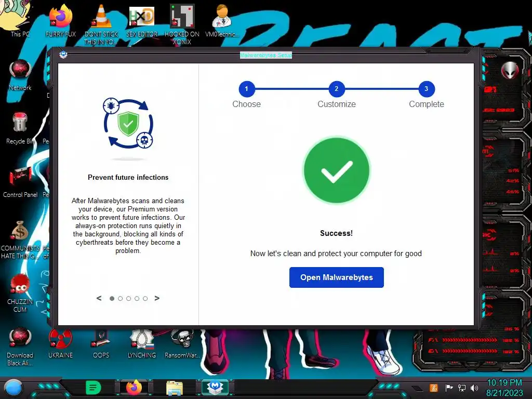Select the VM0Technic desktop icon
Image resolution: width=532 pixels, height=399 pixels.
pyautogui.click(x=222, y=21)
